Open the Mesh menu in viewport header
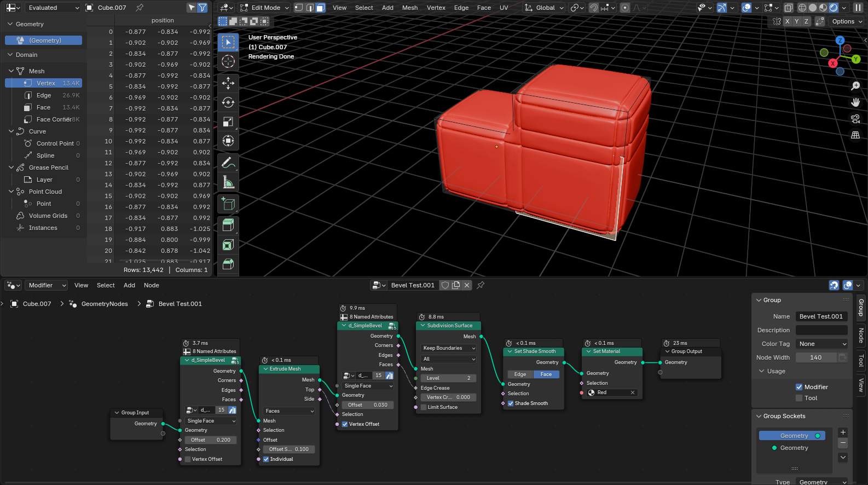The height and width of the screenshot is (485, 868). click(409, 8)
